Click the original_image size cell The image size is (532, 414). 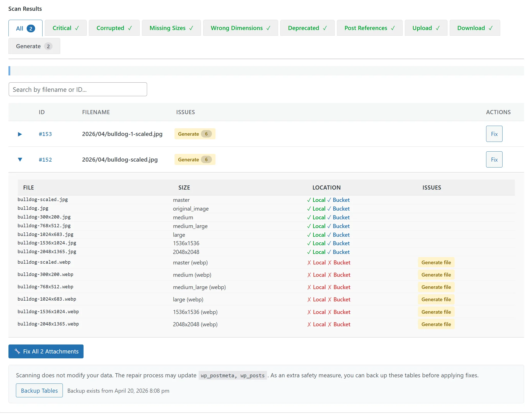[x=191, y=209]
